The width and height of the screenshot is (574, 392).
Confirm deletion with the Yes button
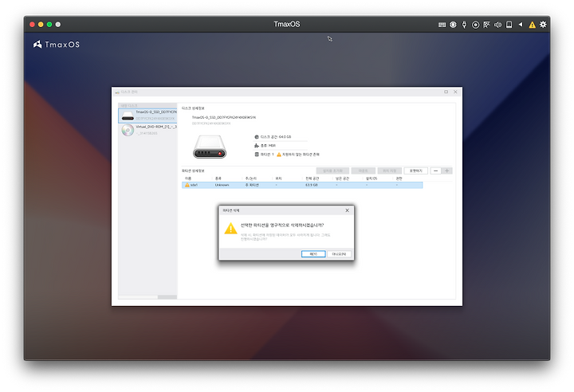click(313, 253)
